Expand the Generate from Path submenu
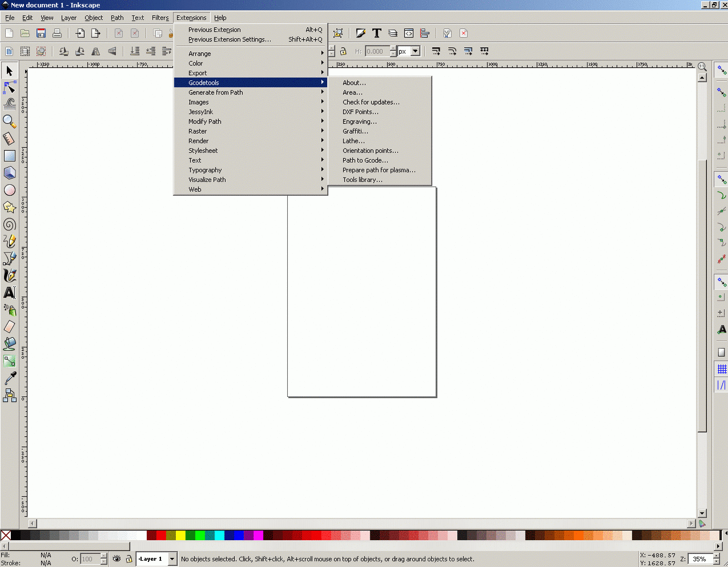The width and height of the screenshot is (728, 567). [250, 92]
